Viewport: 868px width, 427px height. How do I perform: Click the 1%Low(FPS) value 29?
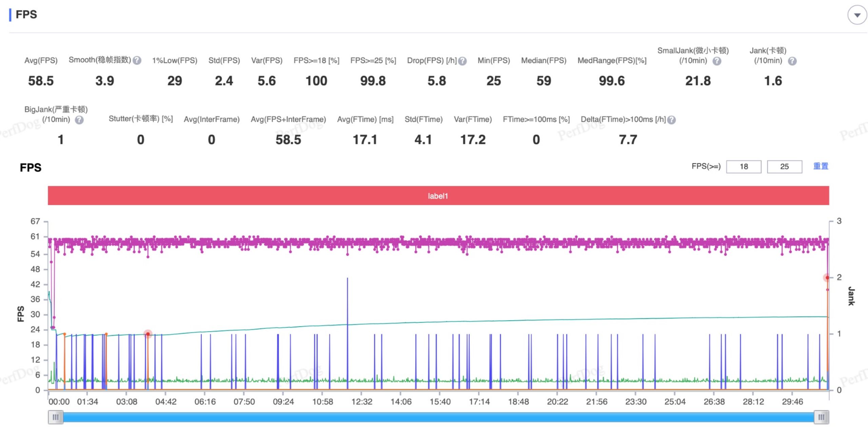[175, 81]
